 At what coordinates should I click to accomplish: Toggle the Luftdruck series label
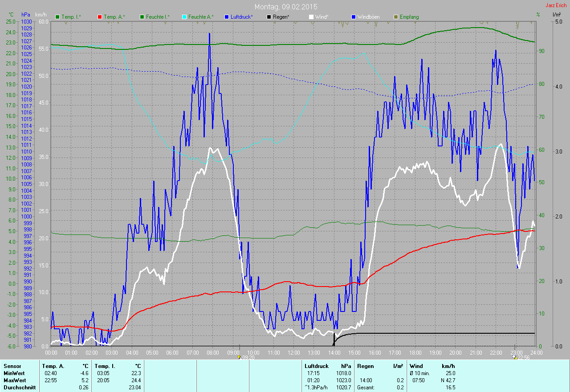[x=242, y=17]
